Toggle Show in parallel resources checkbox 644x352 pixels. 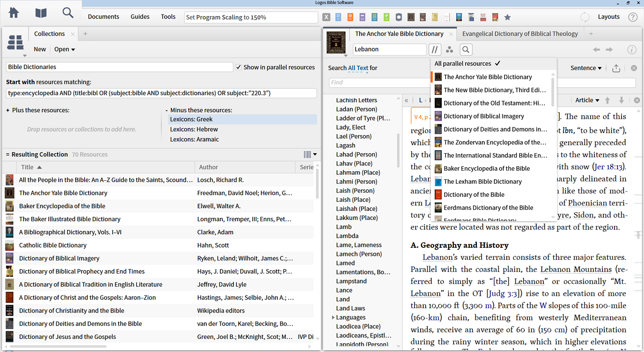point(238,67)
